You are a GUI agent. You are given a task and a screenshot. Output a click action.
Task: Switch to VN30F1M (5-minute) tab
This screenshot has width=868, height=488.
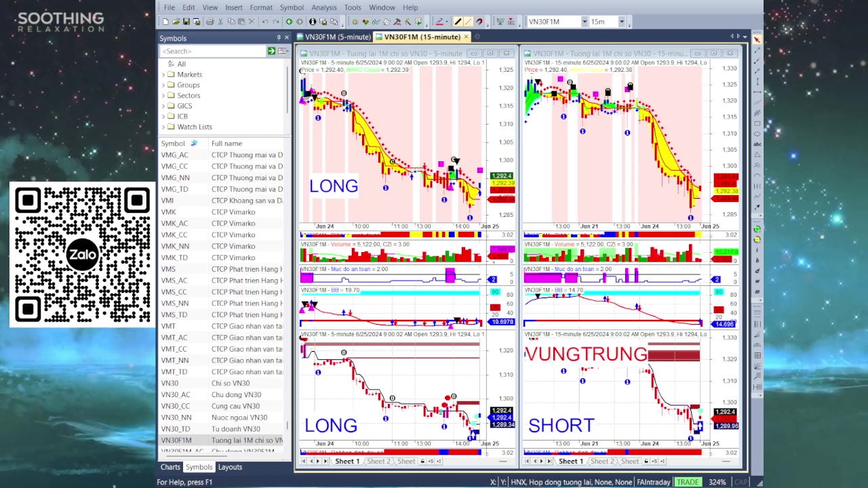coord(337,37)
